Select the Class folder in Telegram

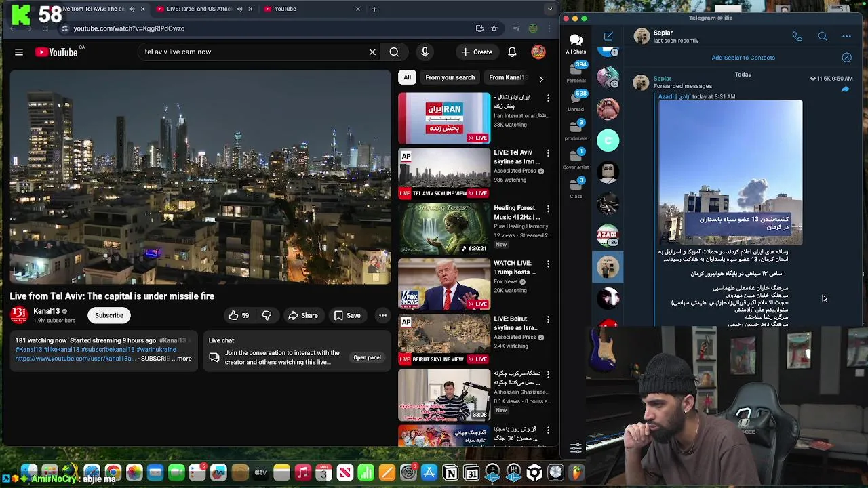coord(576,187)
